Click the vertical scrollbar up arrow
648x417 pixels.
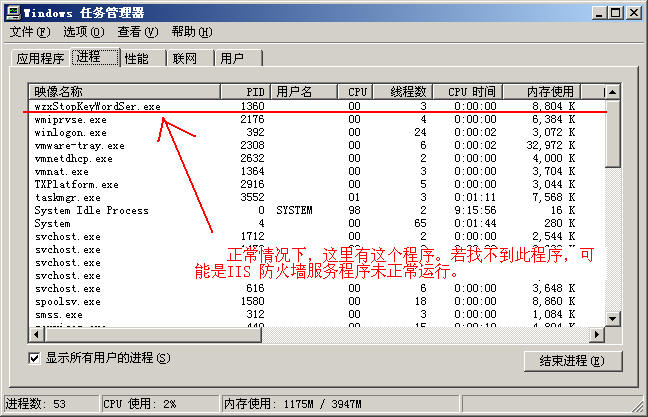point(612,92)
